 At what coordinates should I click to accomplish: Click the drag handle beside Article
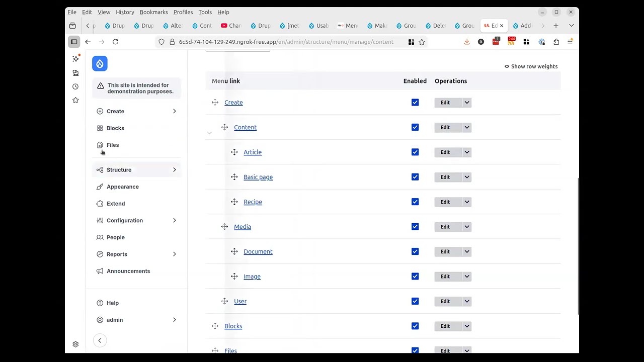tap(234, 152)
